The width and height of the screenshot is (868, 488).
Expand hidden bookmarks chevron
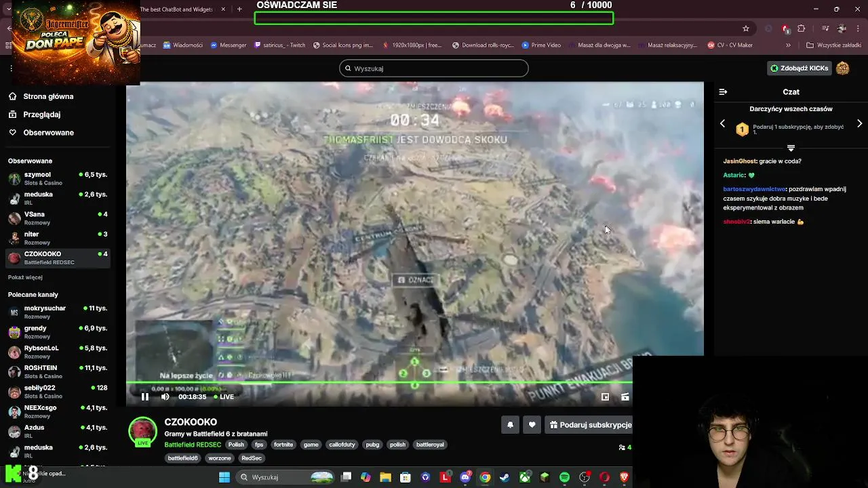pos(788,45)
